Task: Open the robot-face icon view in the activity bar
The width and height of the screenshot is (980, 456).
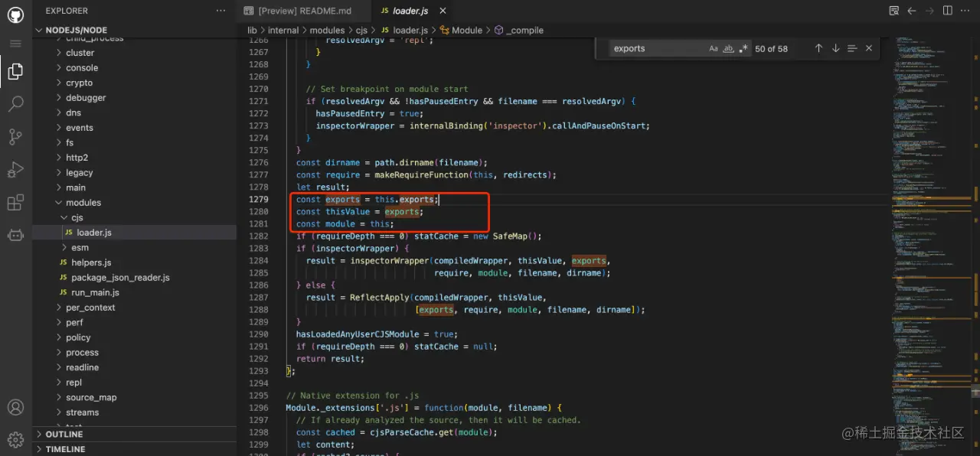Action: [x=15, y=235]
